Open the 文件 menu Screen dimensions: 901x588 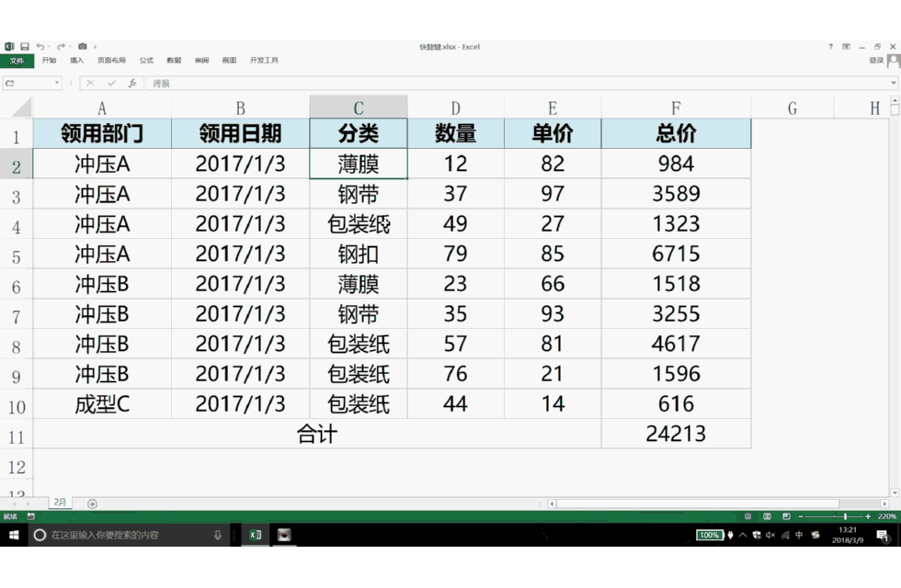[18, 60]
